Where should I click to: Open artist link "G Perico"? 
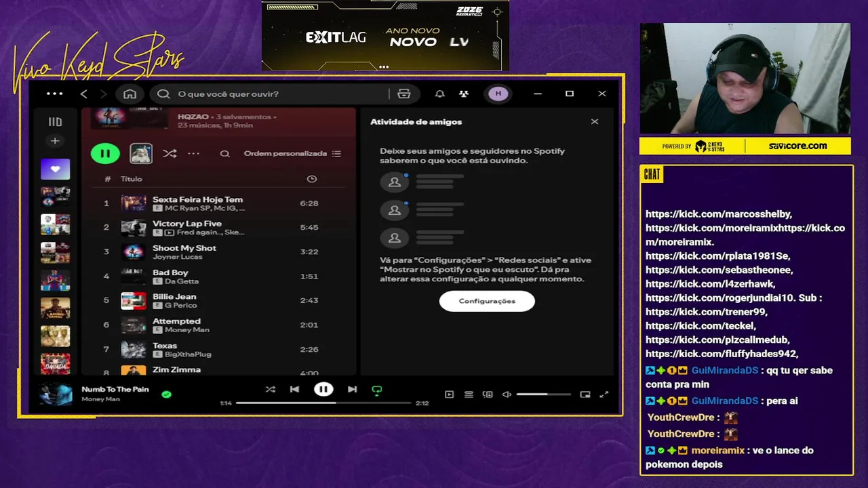point(180,306)
